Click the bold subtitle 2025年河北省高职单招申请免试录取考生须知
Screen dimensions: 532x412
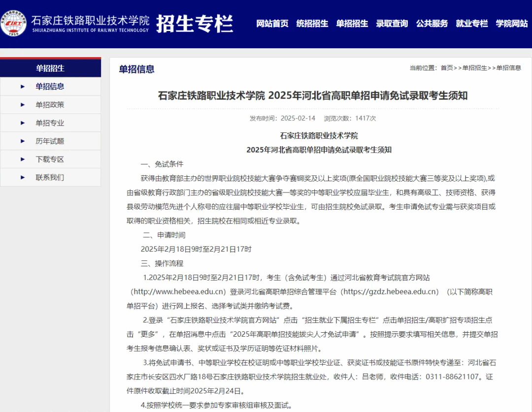(x=319, y=150)
